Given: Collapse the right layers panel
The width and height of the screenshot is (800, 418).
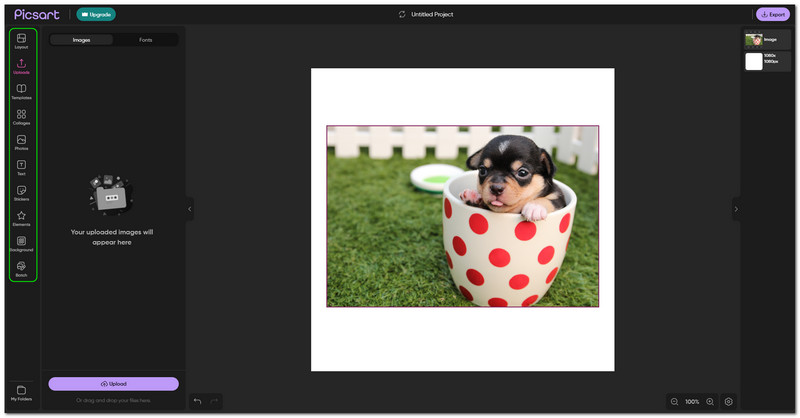Looking at the screenshot, I should (735, 209).
